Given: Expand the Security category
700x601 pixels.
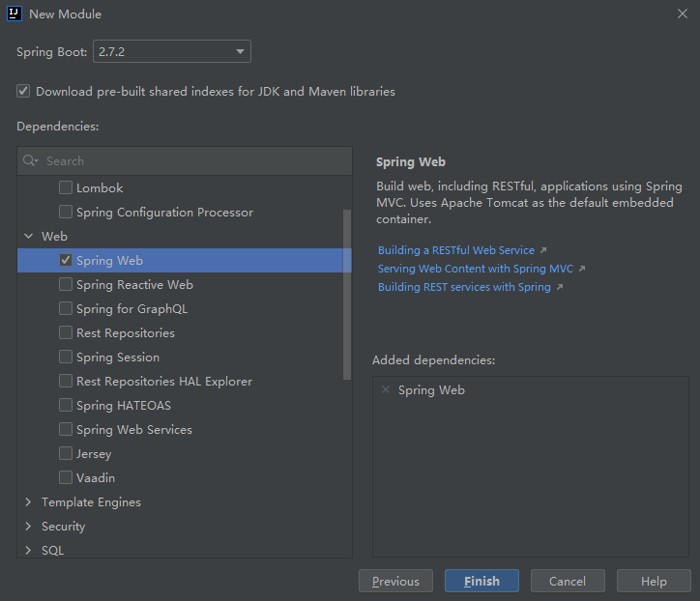Looking at the screenshot, I should [29, 526].
